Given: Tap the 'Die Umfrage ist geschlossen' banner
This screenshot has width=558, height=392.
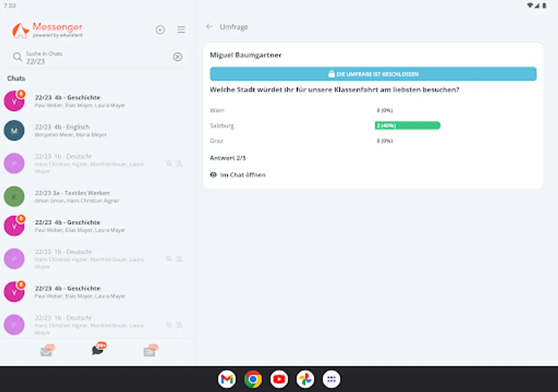Looking at the screenshot, I should [373, 74].
